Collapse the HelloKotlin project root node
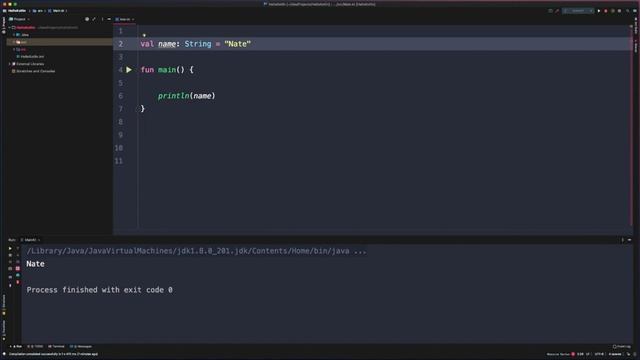 [10, 28]
